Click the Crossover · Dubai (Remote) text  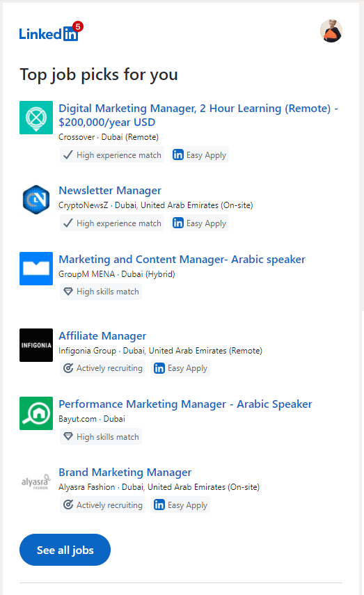109,137
